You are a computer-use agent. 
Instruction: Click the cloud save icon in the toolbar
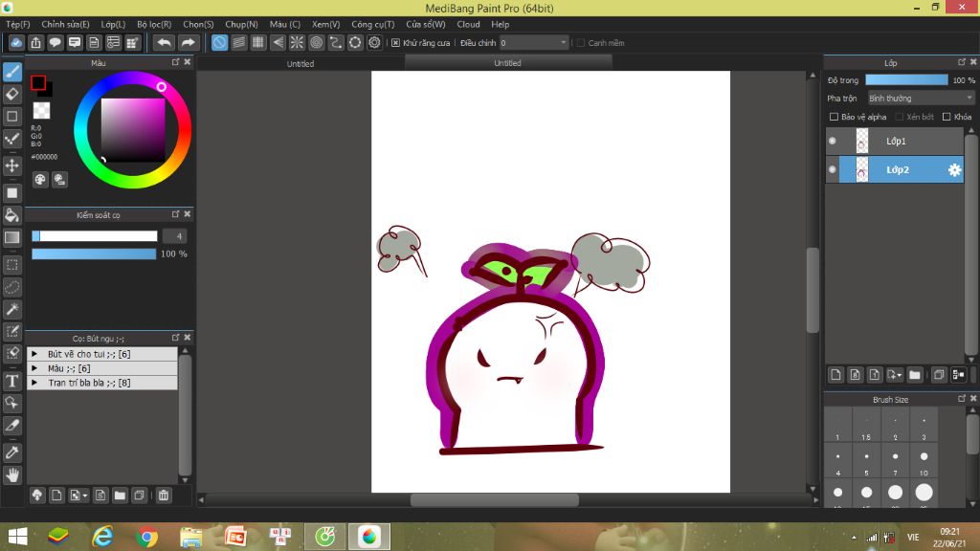pyautogui.click(x=16, y=42)
